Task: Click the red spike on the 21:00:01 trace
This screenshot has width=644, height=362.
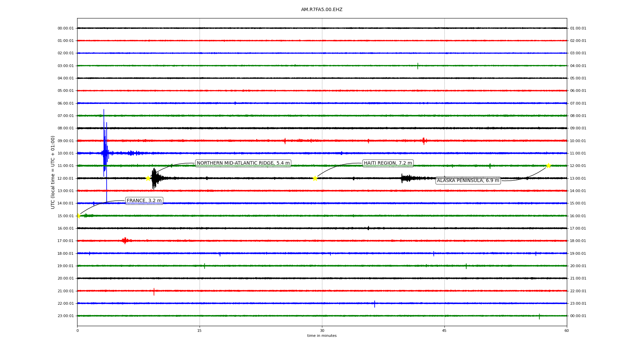Action: [x=154, y=291]
